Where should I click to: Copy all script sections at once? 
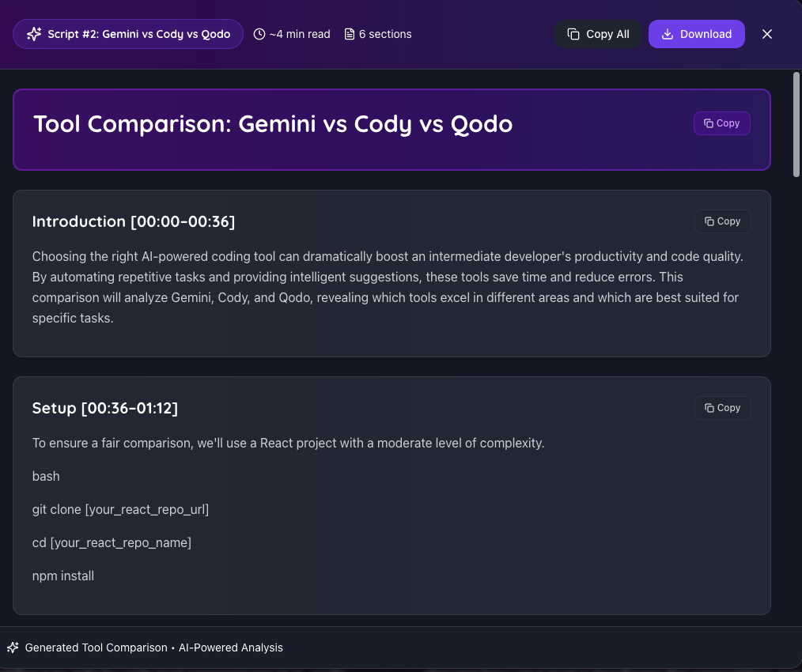pyautogui.click(x=598, y=34)
